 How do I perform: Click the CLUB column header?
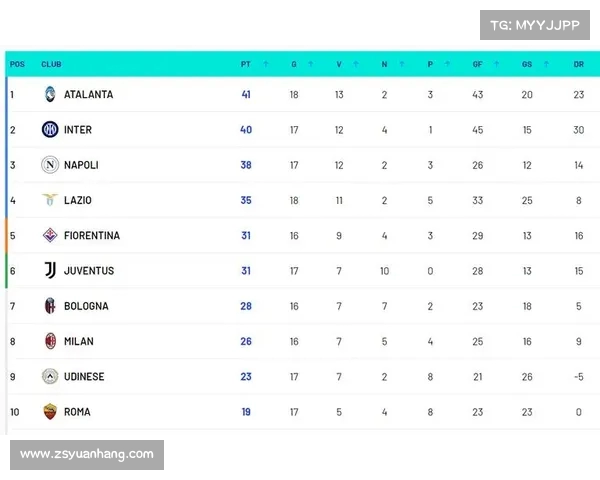tap(51, 64)
